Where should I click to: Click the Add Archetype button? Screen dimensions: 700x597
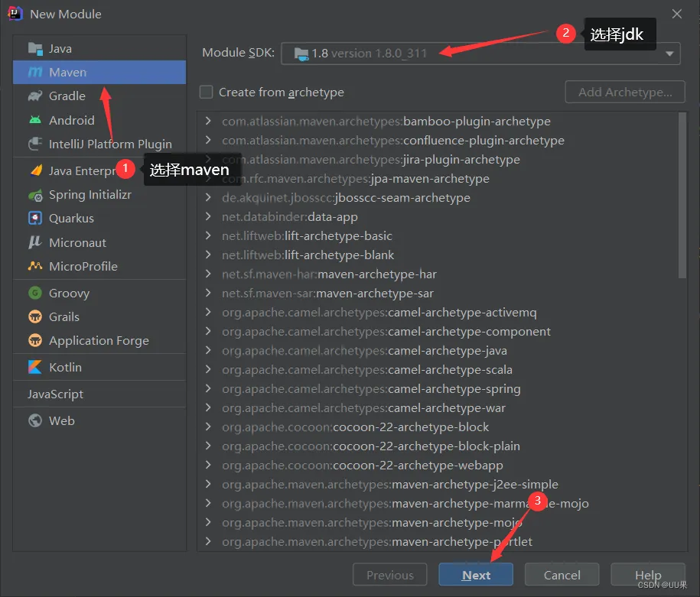pyautogui.click(x=625, y=92)
